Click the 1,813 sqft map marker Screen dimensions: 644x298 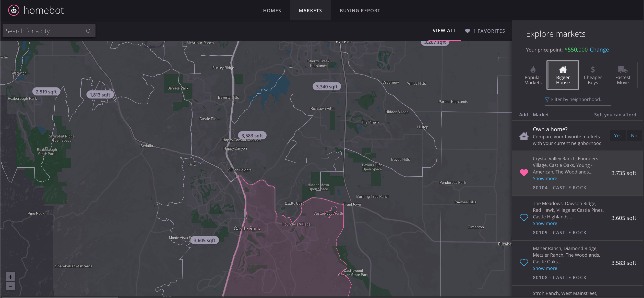pyautogui.click(x=100, y=95)
